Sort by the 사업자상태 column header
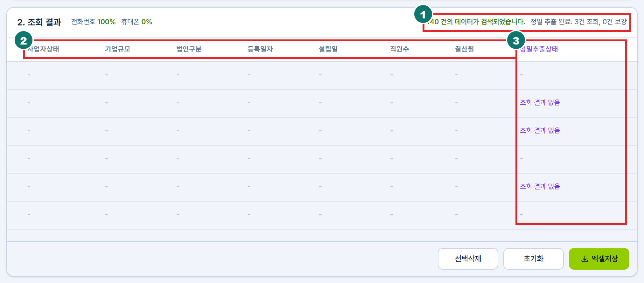The height and width of the screenshot is (283, 644). 43,49
